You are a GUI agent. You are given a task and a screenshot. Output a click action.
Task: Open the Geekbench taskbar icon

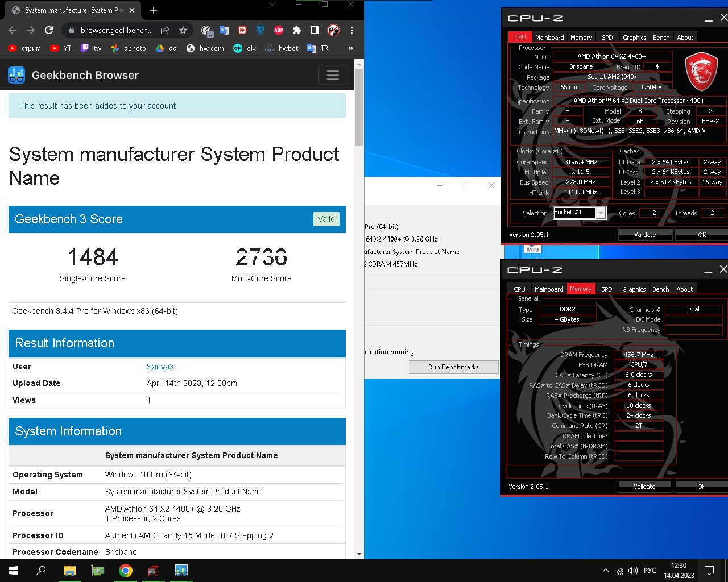181,571
